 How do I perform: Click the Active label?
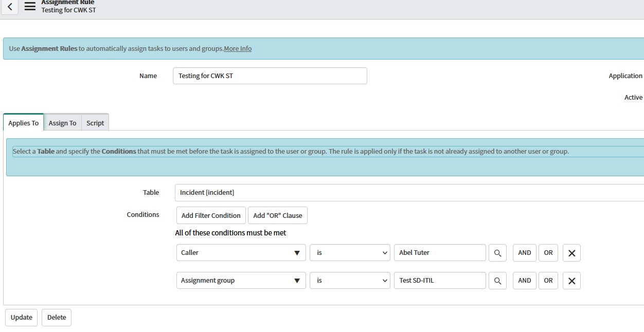633,98
